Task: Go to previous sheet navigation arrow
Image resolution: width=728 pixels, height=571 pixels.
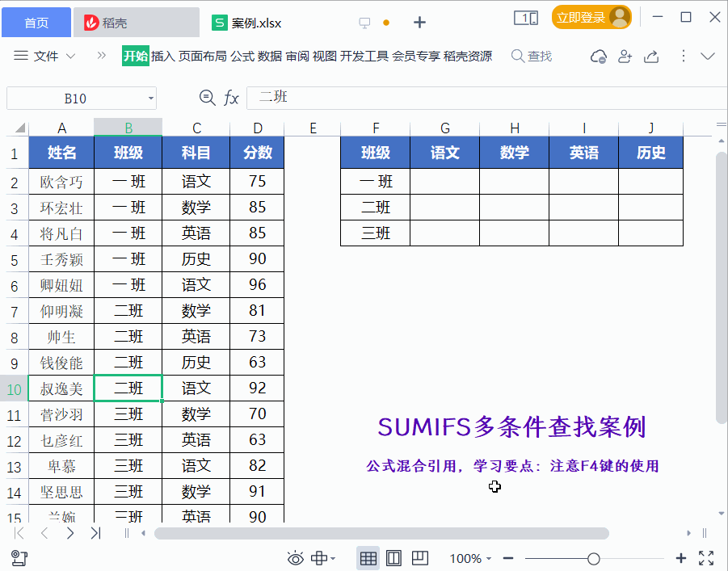Action: tap(44, 533)
